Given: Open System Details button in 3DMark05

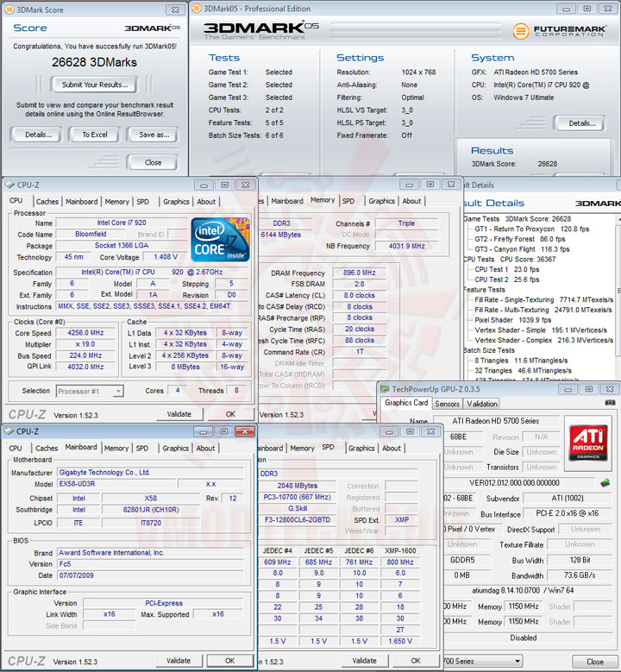Looking at the screenshot, I should point(581,123).
